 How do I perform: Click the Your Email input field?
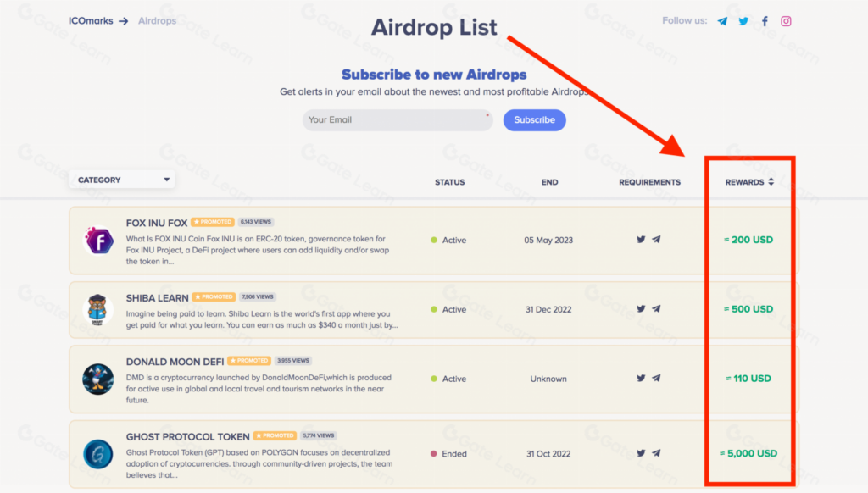pyautogui.click(x=397, y=120)
